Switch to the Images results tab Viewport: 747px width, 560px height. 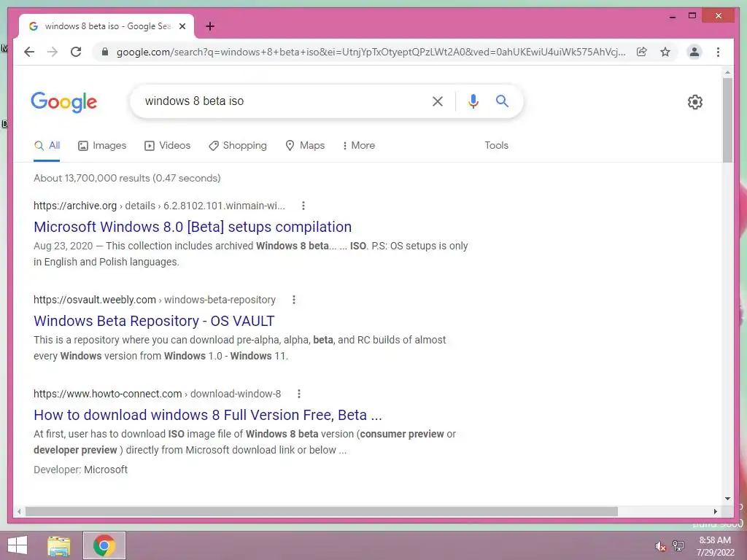102,145
